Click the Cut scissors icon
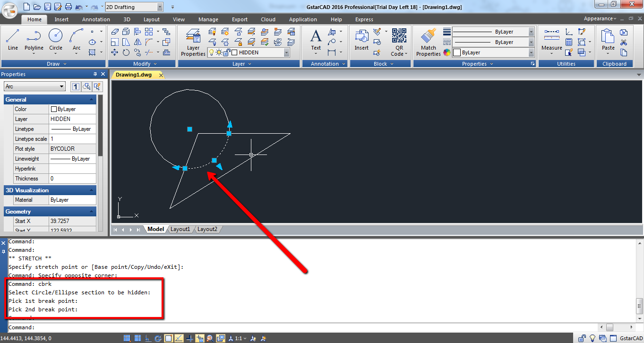Screen dimensions: 644x343 [624, 42]
